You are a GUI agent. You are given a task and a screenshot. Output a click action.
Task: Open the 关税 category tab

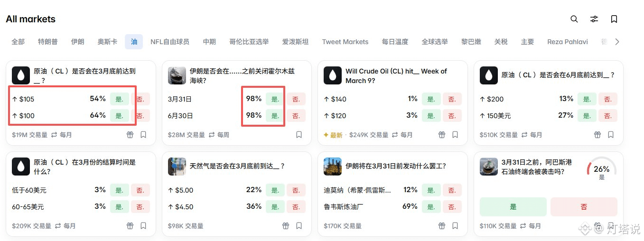pos(501,42)
